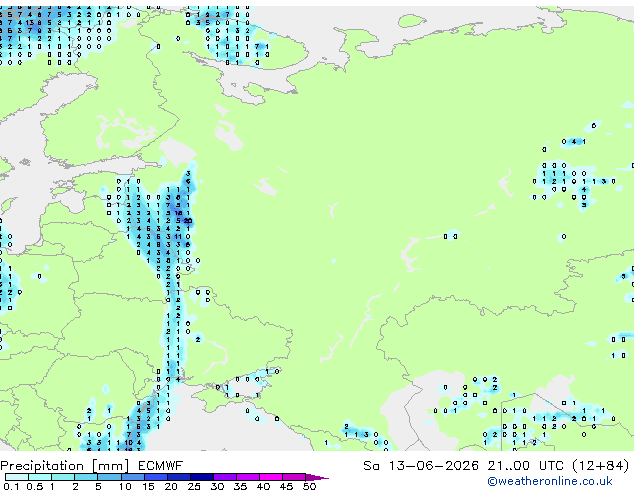The height and width of the screenshot is (490, 634).
Task: Select the palest legend swatch between 0.1 and 0.5
Action: click(17, 477)
